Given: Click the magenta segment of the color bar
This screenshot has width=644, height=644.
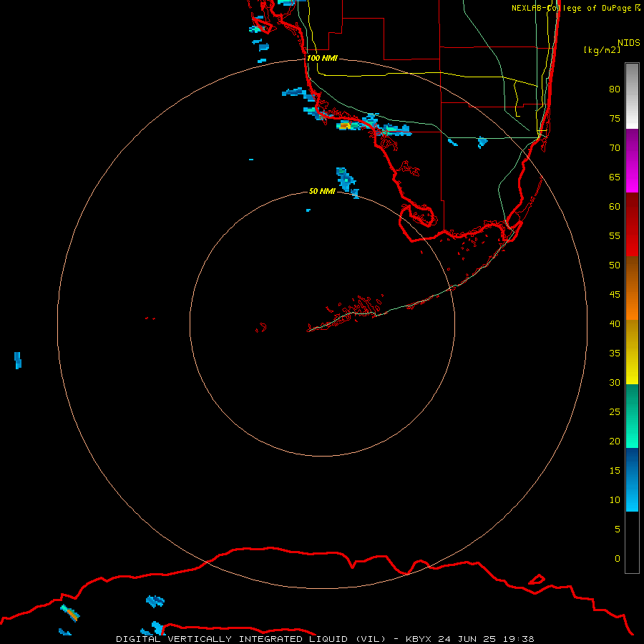Looking at the screenshot, I should pyautogui.click(x=632, y=161).
